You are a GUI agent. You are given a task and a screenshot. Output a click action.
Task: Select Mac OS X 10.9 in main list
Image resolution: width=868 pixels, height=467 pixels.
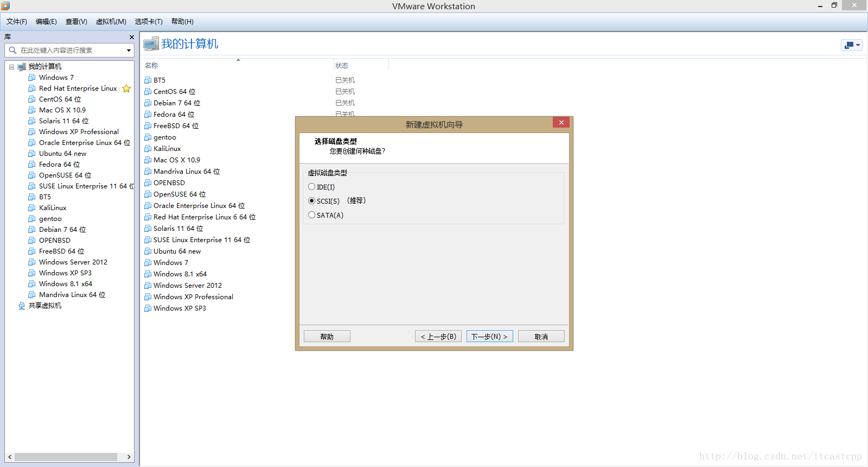(177, 160)
